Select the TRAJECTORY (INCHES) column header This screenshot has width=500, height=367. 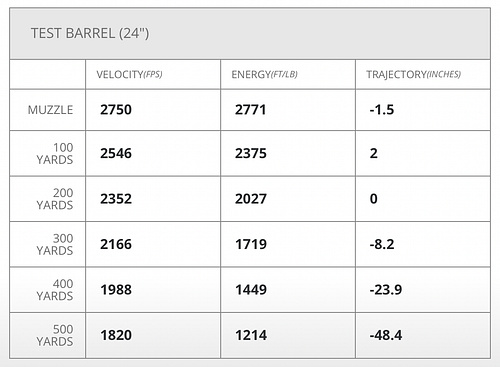tap(414, 74)
